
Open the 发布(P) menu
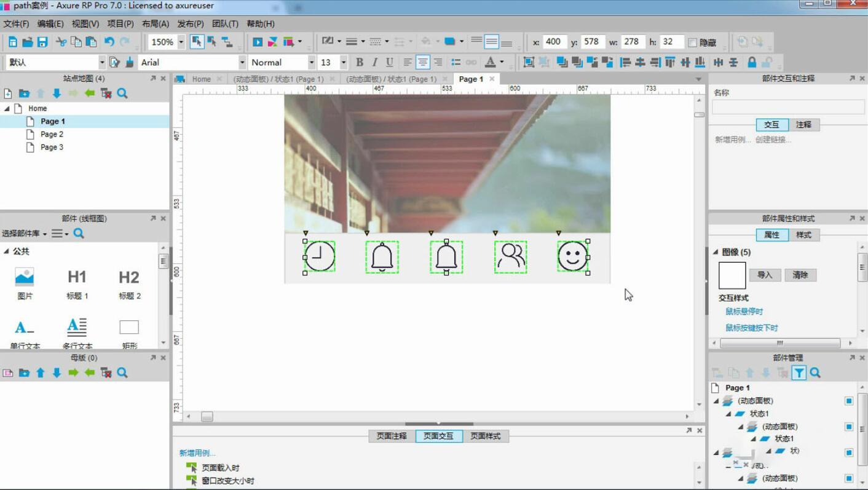191,24
